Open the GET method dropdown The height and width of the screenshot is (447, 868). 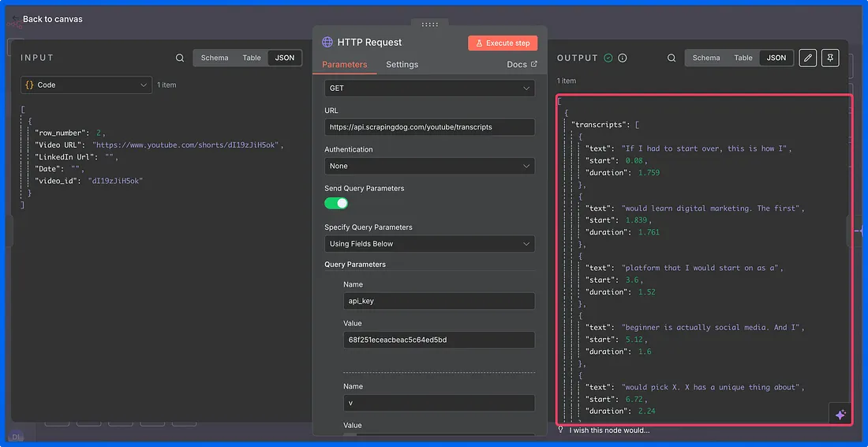[429, 88]
